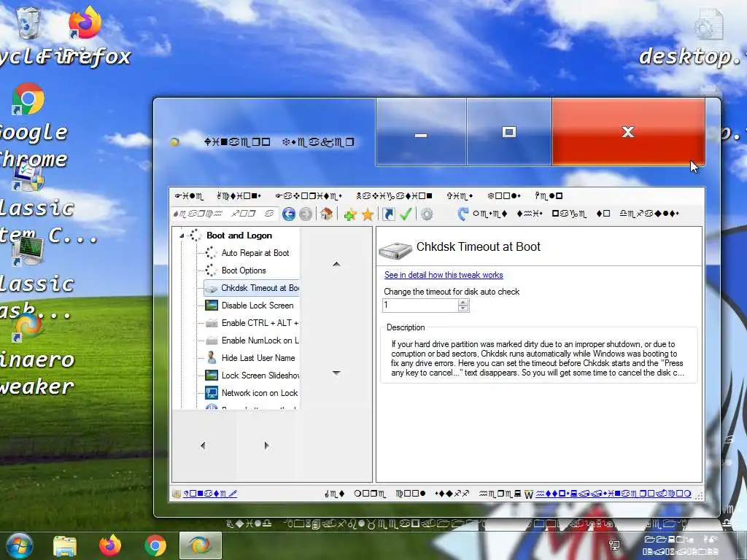This screenshot has width=747, height=560.
Task: Open the File menu in the Winaero Tweaker menu bar
Action: pos(189,195)
